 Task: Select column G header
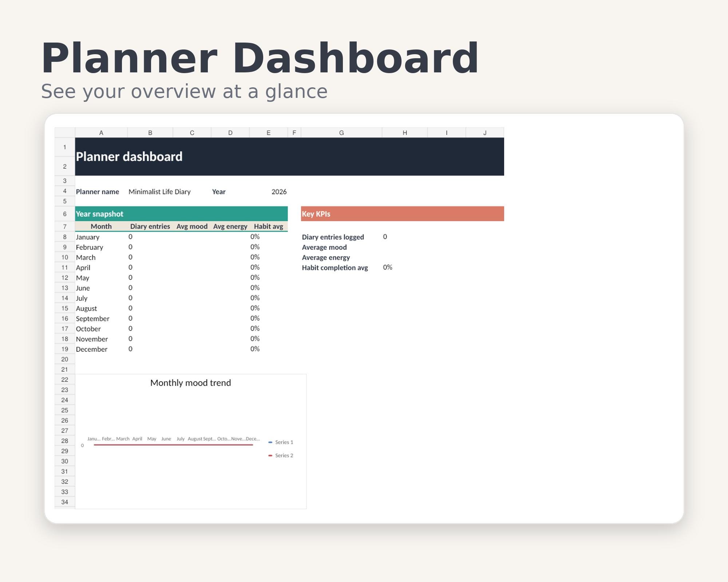[341, 133]
